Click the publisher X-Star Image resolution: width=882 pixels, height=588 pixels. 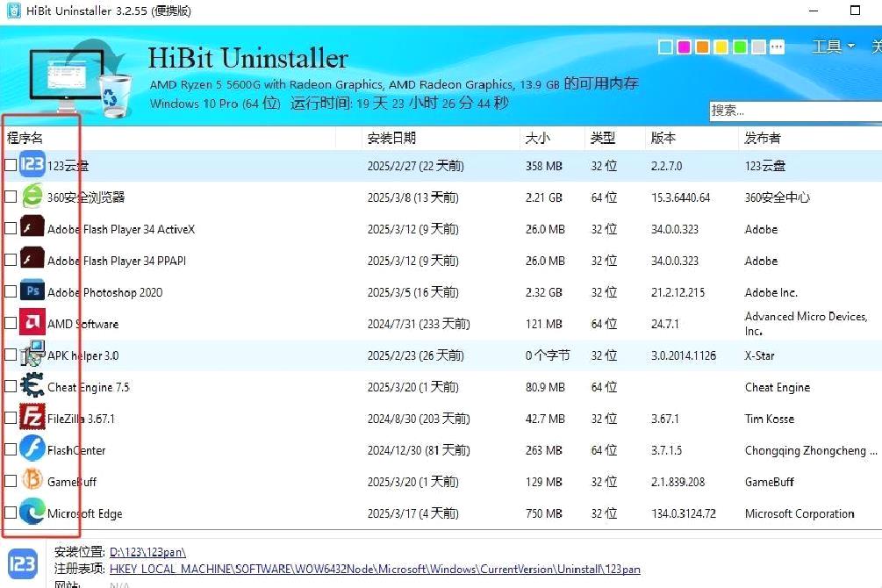point(759,355)
